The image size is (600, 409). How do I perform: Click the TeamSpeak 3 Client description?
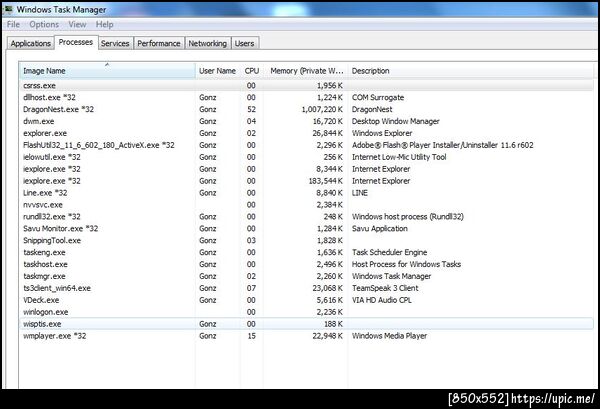click(x=385, y=288)
